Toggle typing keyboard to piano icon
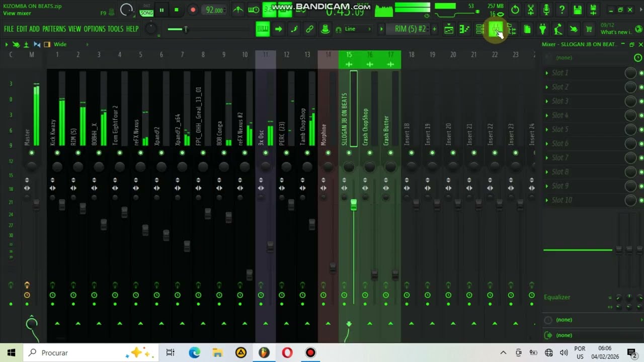Viewport: 644px width, 362px height. click(x=263, y=29)
